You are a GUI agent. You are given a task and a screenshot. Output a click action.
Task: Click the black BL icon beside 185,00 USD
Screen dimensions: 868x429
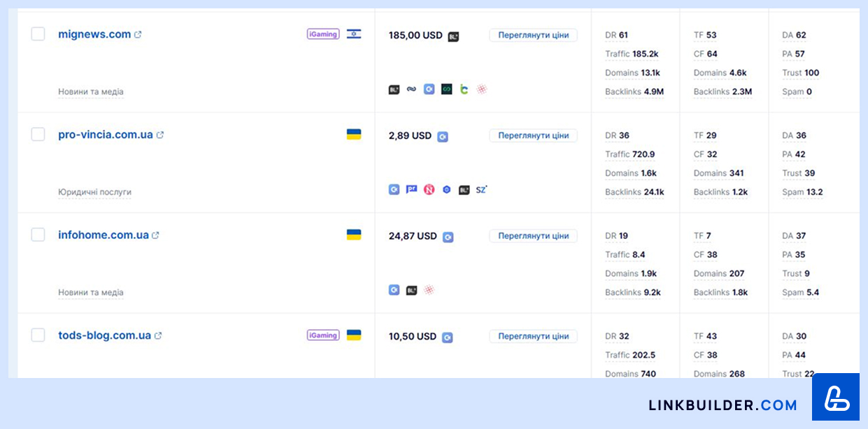pos(453,36)
